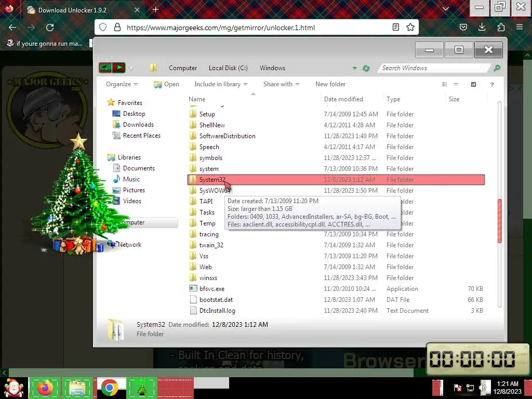Select the SoftwareDistribution folder

pos(228,136)
